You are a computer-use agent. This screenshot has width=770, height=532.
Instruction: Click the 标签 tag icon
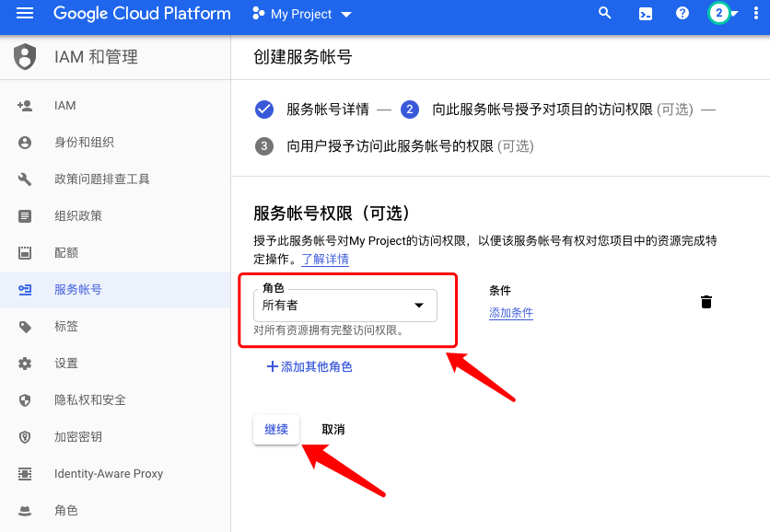(25, 327)
